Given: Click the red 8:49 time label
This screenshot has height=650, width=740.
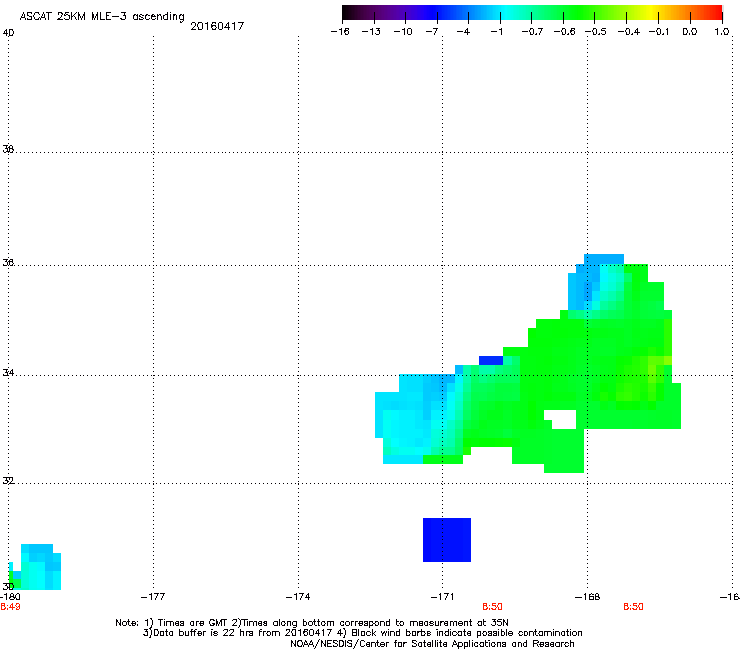Looking at the screenshot, I should pyautogui.click(x=10, y=607).
